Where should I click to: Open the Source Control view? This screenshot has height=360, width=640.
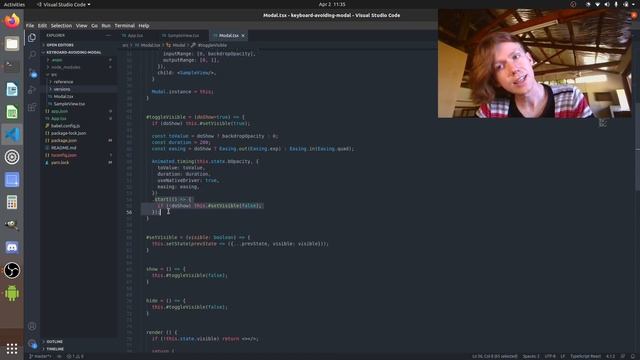[32, 73]
